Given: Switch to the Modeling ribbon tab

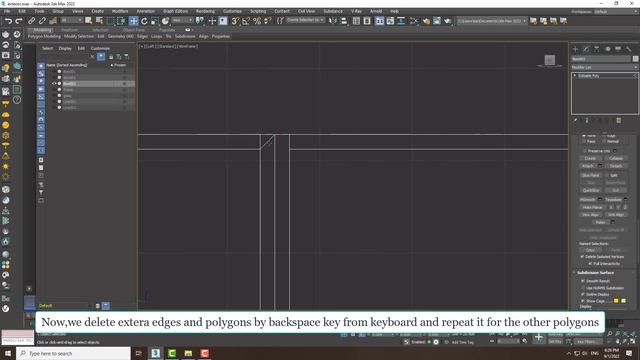Looking at the screenshot, I should coord(42,30).
